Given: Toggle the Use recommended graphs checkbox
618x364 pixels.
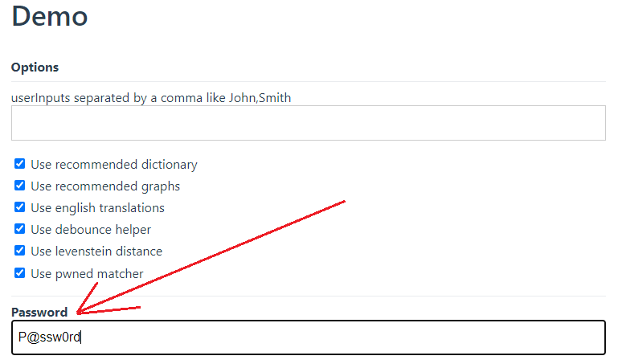Looking at the screenshot, I should pos(20,186).
